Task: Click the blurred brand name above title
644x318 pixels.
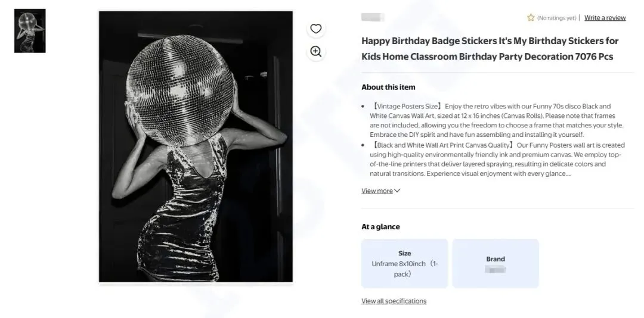Action: point(373,18)
